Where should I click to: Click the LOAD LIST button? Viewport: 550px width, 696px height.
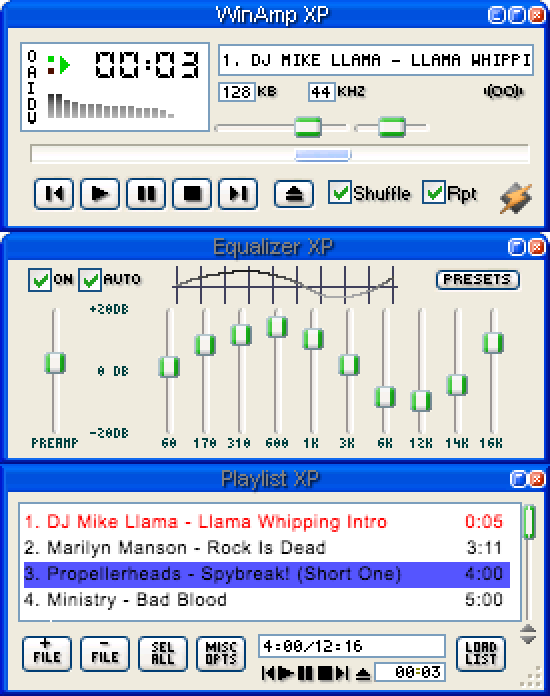point(481,653)
